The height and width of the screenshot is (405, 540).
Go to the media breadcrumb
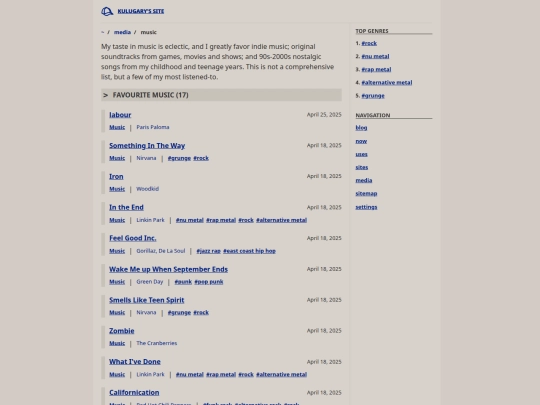pyautogui.click(x=122, y=32)
